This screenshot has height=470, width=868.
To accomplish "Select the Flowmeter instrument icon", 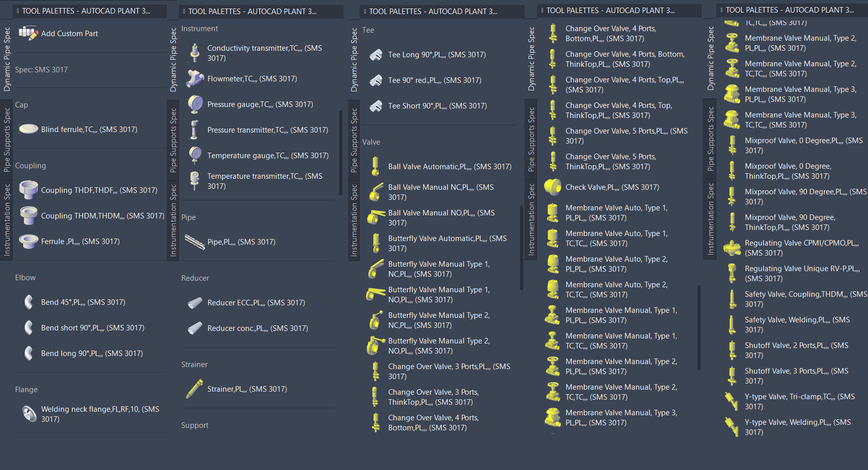I will [x=195, y=78].
